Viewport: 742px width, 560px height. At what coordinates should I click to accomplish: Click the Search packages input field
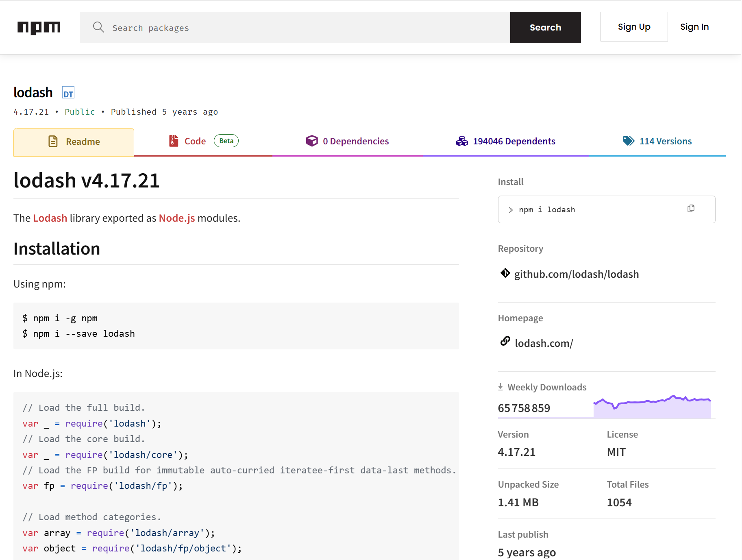tap(285, 27)
